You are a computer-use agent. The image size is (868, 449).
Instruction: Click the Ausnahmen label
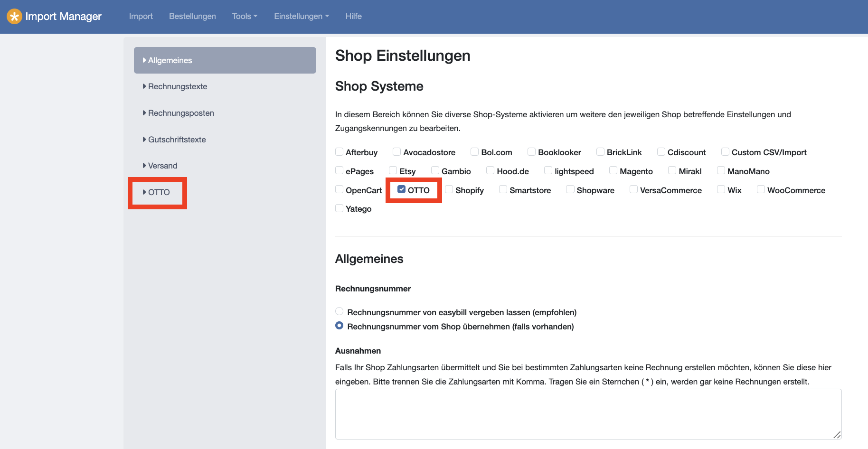[x=358, y=351]
